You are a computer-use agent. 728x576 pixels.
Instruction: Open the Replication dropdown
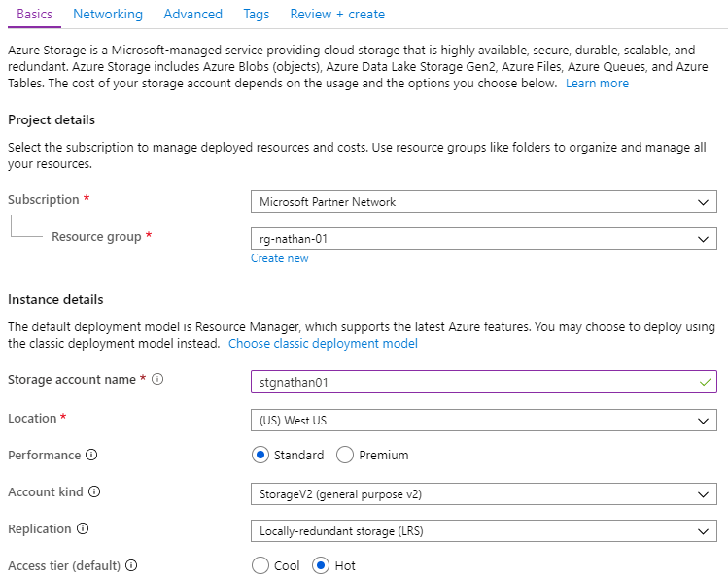(x=484, y=531)
